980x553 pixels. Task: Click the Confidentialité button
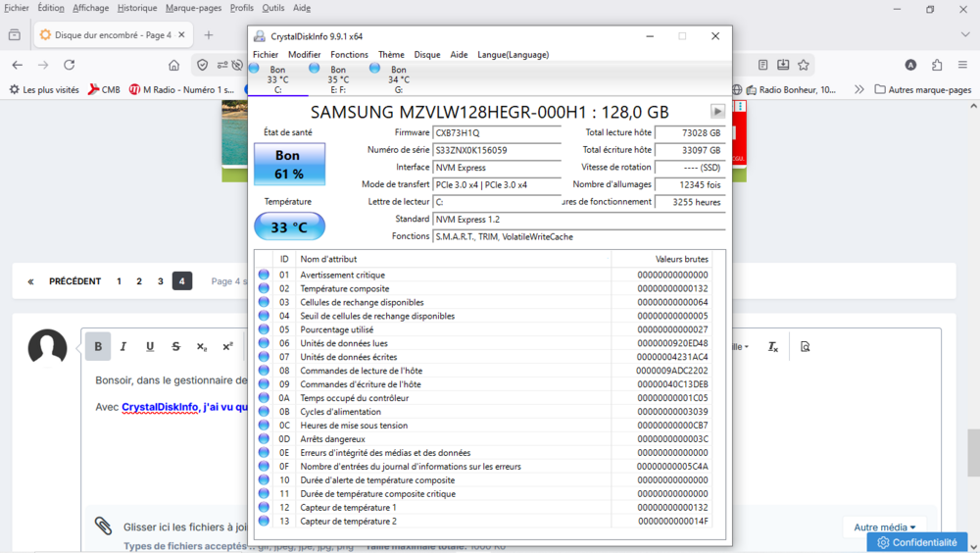click(917, 542)
